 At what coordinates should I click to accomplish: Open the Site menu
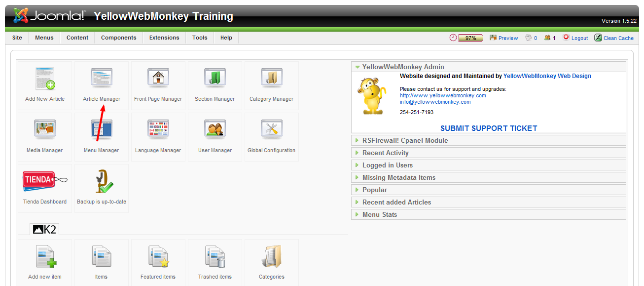[17, 38]
